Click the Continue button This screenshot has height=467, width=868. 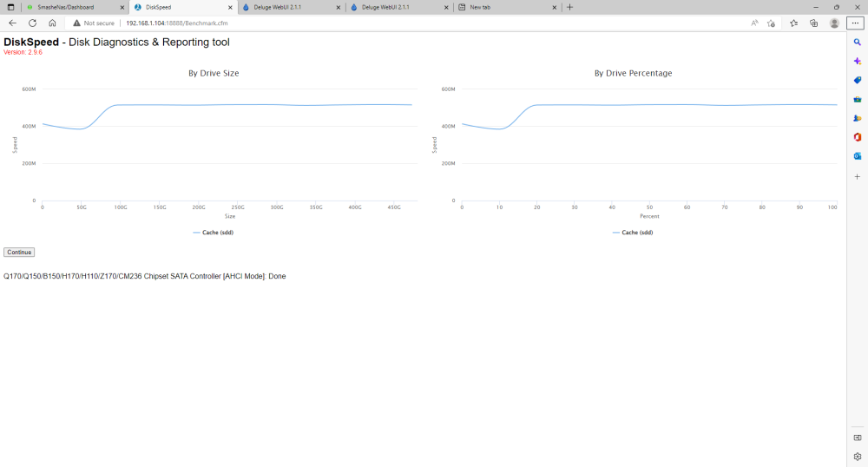19,253
